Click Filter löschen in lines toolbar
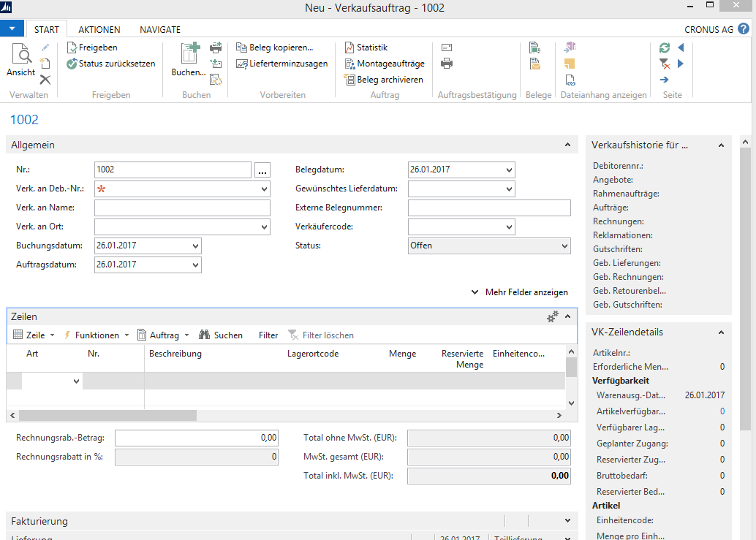The height and width of the screenshot is (540, 756). 321,335
